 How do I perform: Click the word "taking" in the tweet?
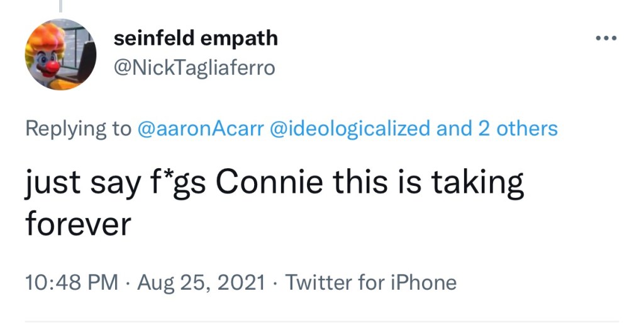click(477, 183)
